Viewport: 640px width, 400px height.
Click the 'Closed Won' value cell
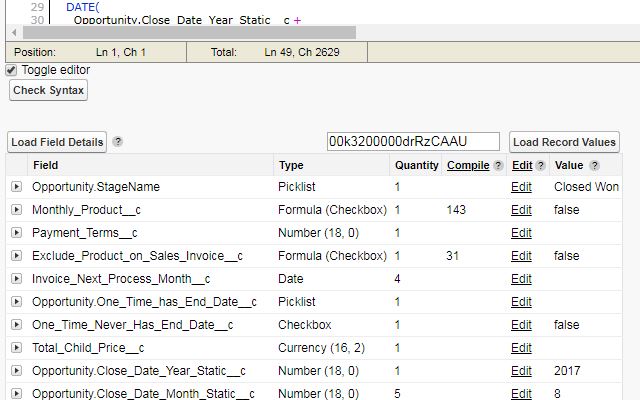point(586,187)
